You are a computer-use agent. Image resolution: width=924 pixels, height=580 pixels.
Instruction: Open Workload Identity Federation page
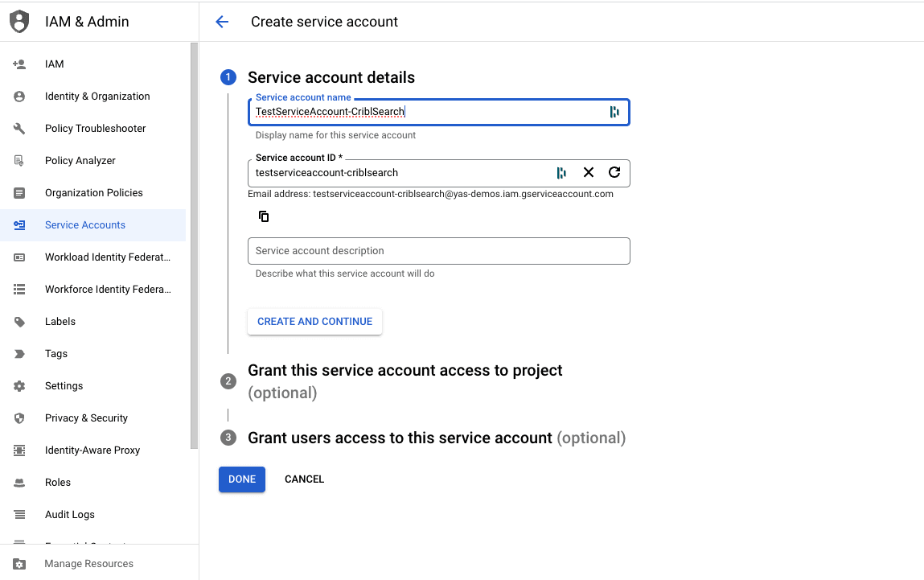pyautogui.click(x=108, y=257)
